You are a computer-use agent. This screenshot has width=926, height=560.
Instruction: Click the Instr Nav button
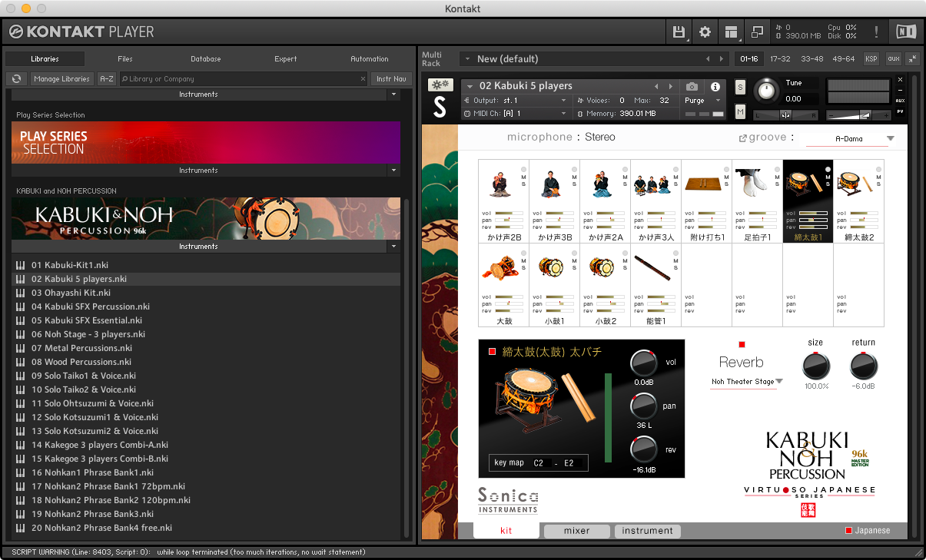tap(390, 79)
